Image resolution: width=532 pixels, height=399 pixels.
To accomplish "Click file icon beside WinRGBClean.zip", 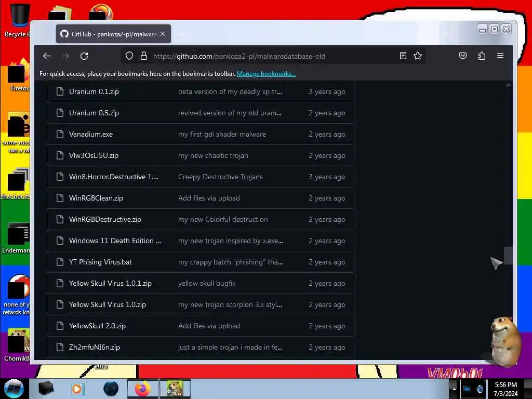I will [x=60, y=198].
